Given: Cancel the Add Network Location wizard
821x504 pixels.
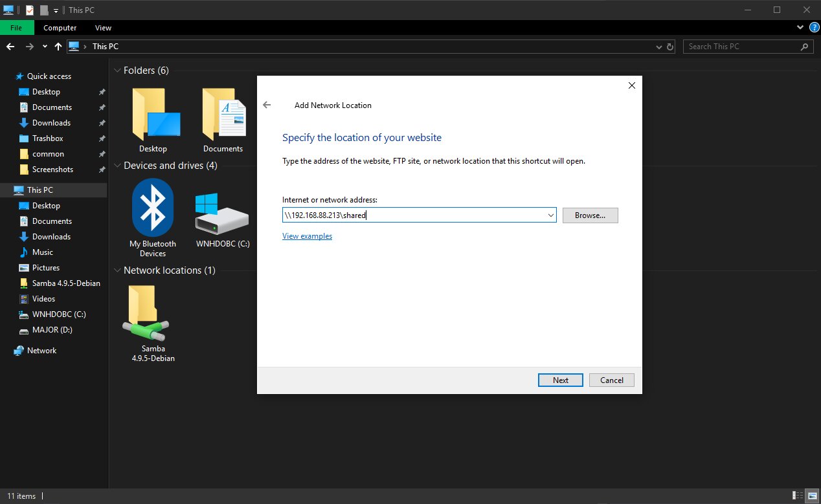Looking at the screenshot, I should tap(611, 380).
